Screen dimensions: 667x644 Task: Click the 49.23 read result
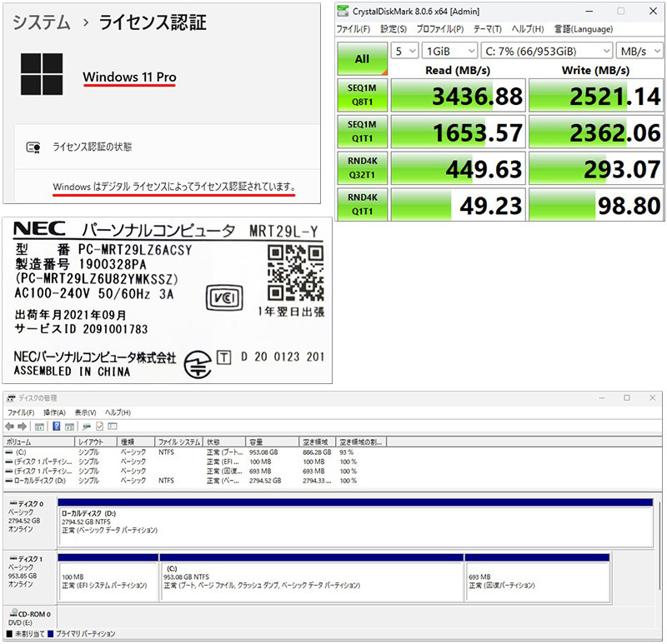458,205
